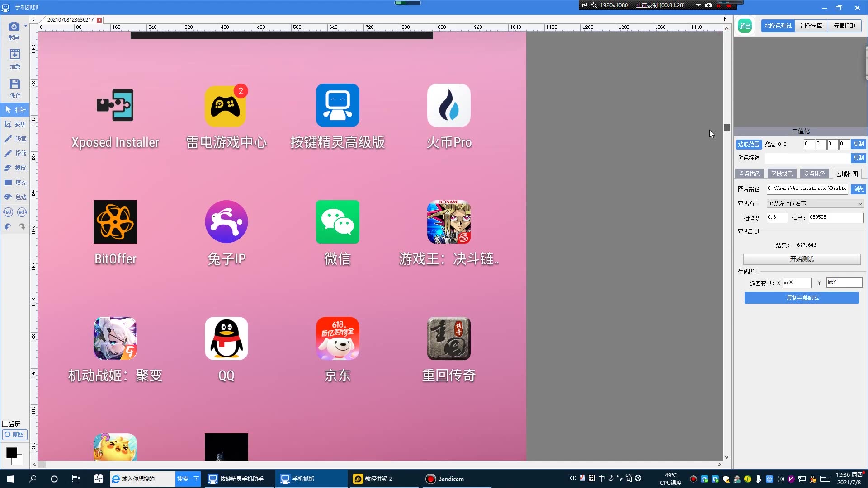Click the intX return variable field
Image resolution: width=868 pixels, height=488 pixels.
coord(797,283)
